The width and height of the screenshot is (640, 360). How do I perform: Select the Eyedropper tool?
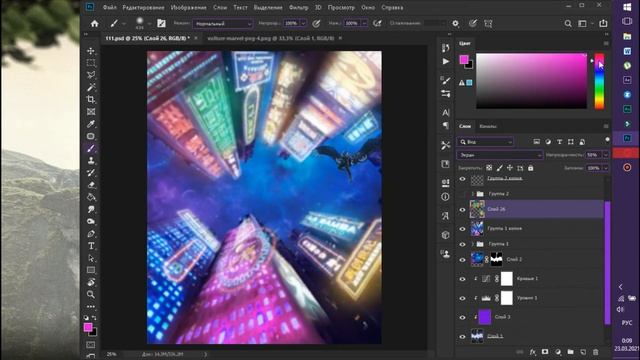(x=91, y=124)
